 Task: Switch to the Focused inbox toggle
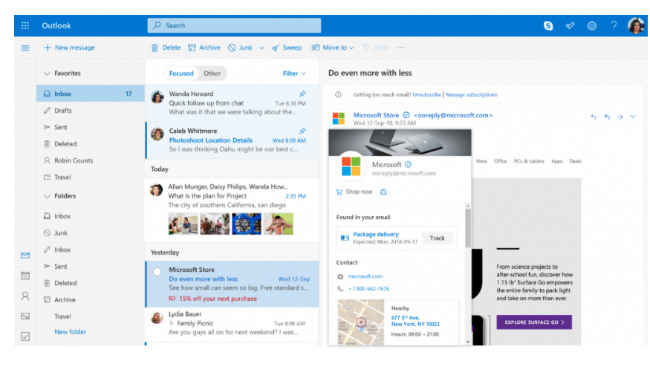(181, 73)
